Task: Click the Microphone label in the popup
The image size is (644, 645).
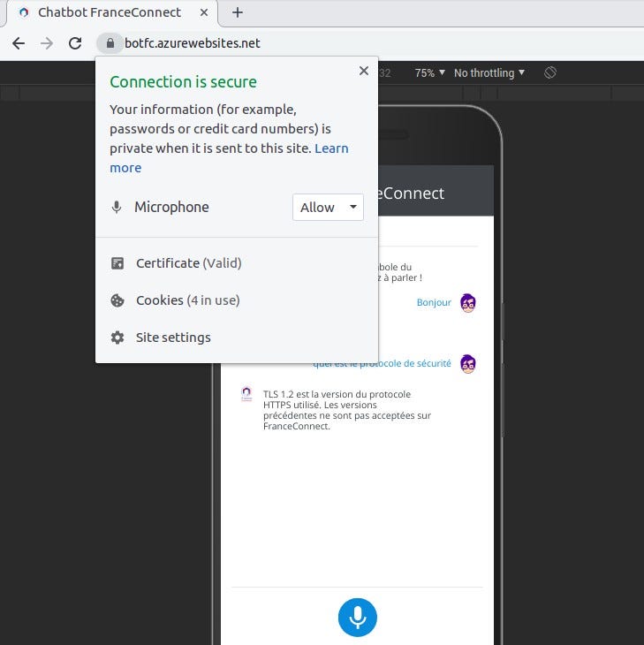Action: [171, 207]
